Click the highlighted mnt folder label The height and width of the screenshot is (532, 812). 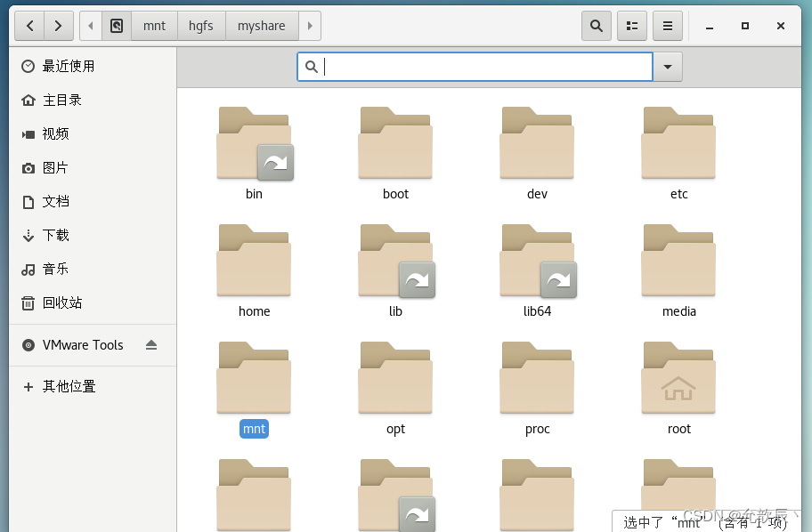[x=254, y=429]
